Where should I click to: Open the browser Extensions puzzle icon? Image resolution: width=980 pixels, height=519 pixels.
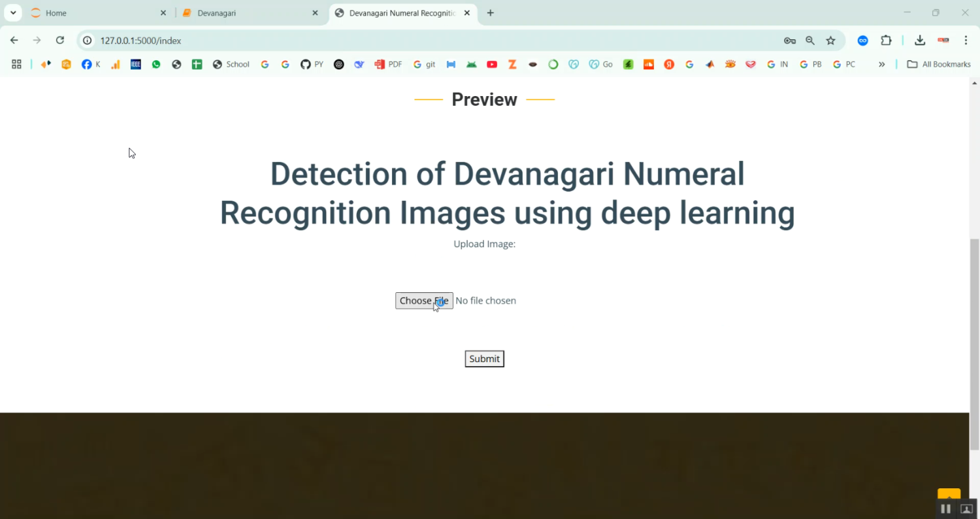click(886, 41)
